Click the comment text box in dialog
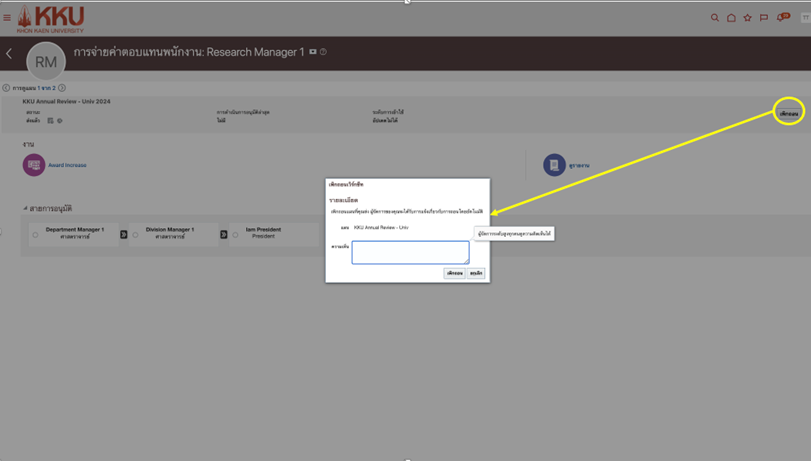 pos(410,252)
